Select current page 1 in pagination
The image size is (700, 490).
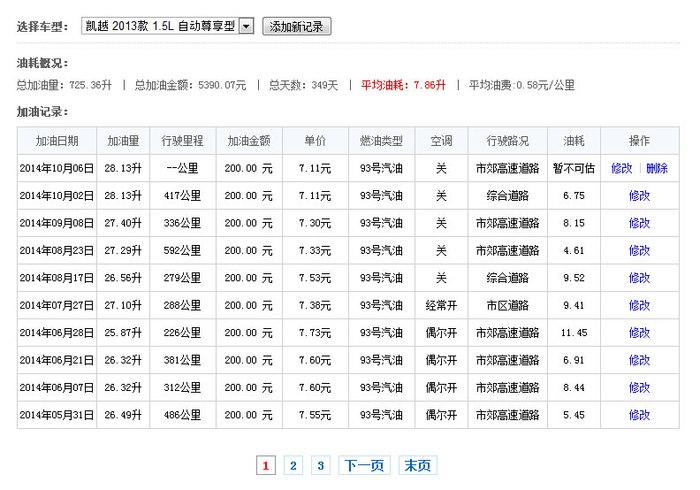(265, 465)
